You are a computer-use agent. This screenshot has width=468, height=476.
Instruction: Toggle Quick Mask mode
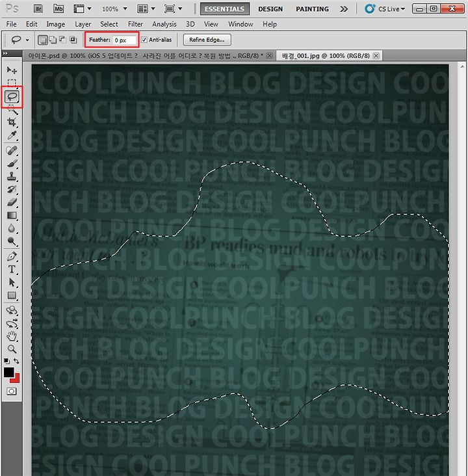coord(12,391)
